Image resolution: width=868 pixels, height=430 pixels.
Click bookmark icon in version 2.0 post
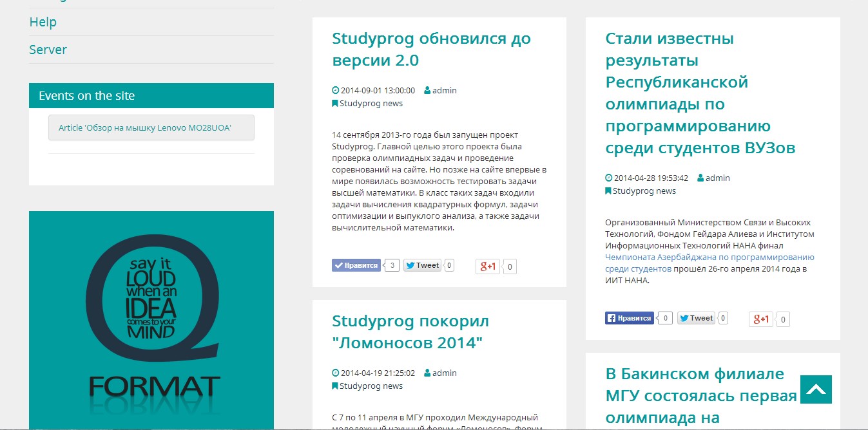tap(335, 104)
